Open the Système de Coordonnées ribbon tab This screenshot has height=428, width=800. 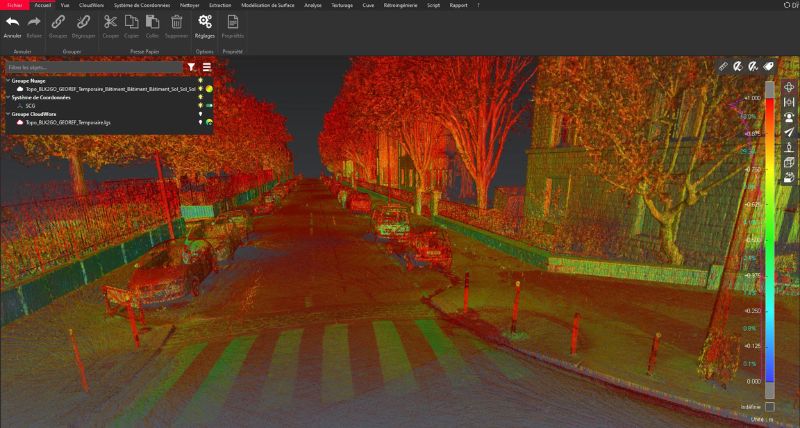pos(142,5)
